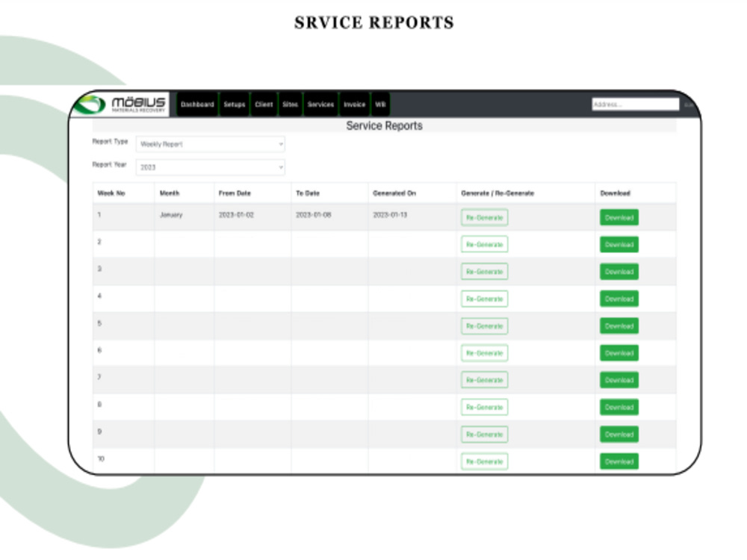
Task: Download the week 6 report
Action: tap(619, 353)
